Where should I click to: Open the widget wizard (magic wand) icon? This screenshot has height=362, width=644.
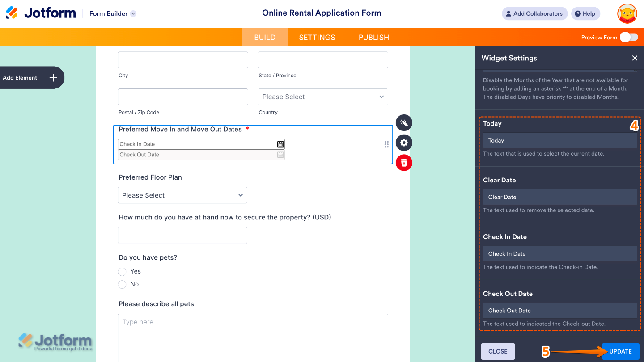[404, 122]
